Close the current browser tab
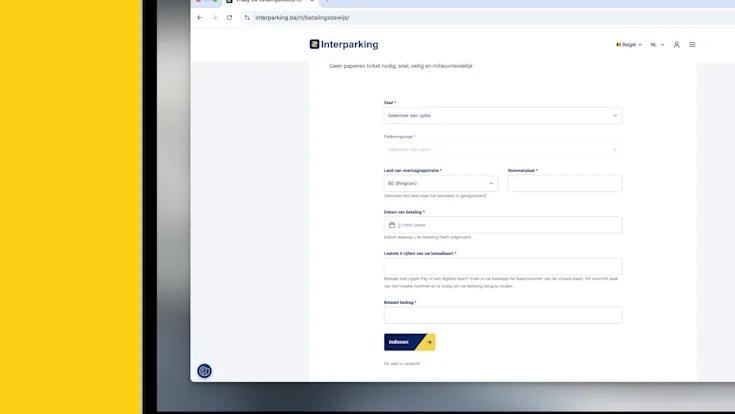The width and height of the screenshot is (735, 414). click(x=312, y=1)
